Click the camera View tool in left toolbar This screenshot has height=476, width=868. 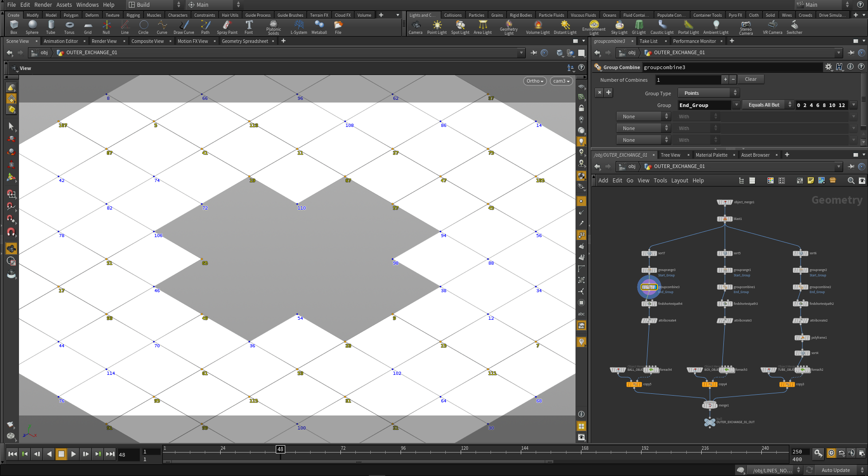coord(11,248)
